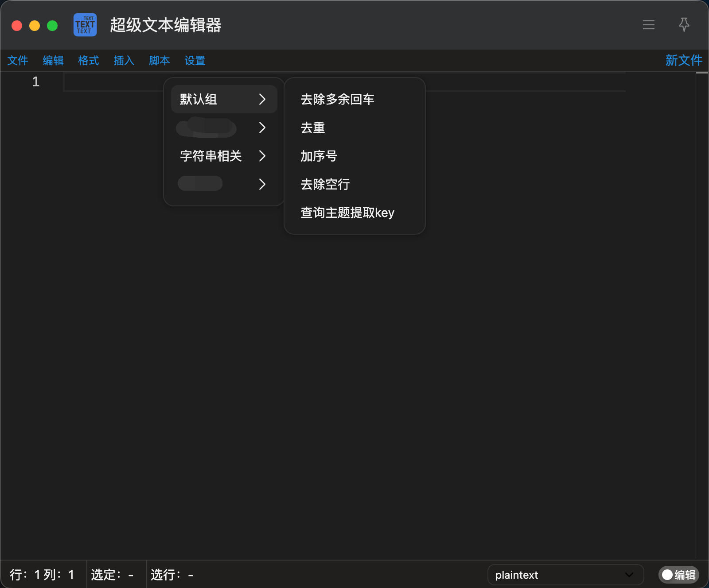Click the green fullscreen window button

(52, 26)
